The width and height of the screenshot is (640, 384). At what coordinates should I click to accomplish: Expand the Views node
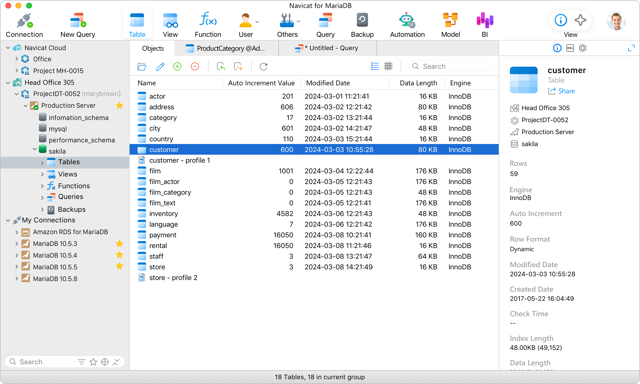[42, 174]
